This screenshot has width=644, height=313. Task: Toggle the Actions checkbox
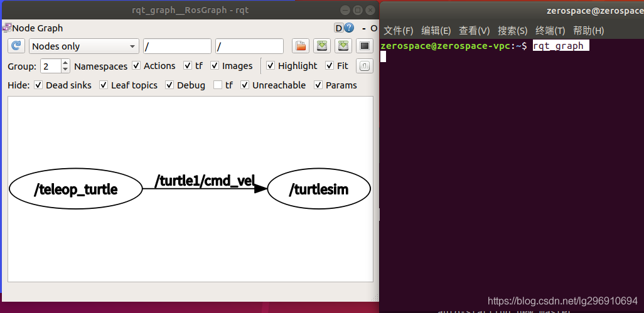(x=136, y=66)
